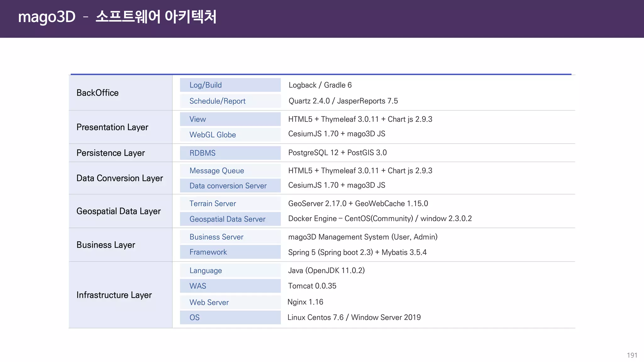The width and height of the screenshot is (644, 362).
Task: Click the 'Web Server' component label
Action: [x=230, y=302]
